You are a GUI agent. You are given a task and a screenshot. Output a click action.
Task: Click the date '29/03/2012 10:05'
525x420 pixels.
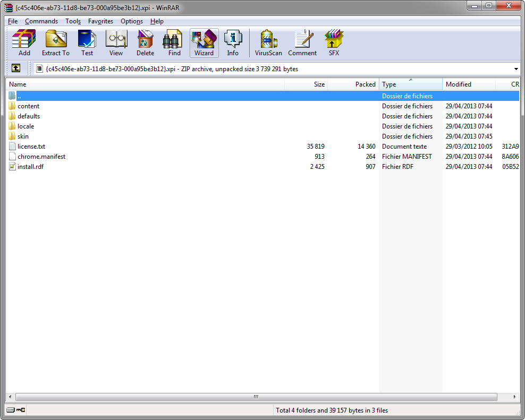coord(469,146)
